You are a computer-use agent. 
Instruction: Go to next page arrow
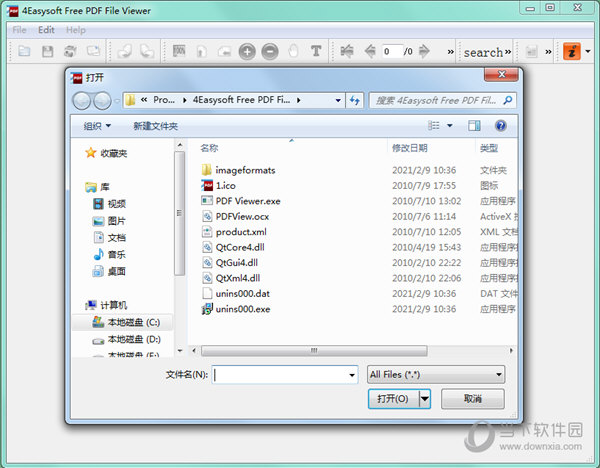click(x=424, y=51)
